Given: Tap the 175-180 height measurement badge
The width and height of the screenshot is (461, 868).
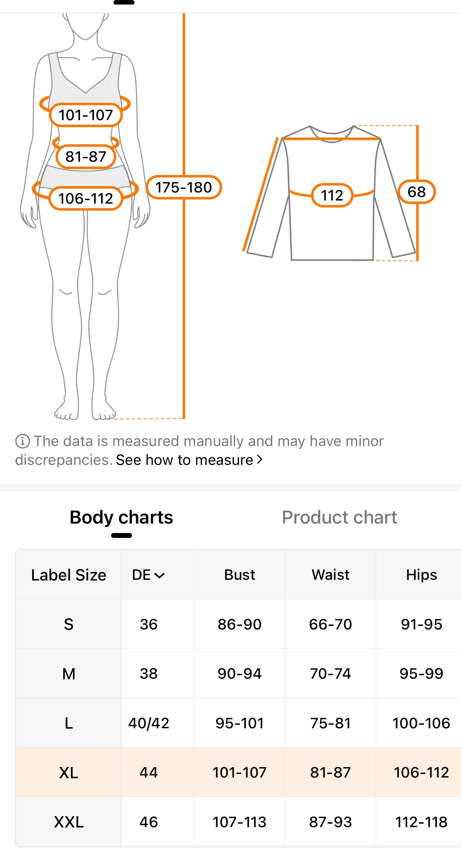Looking at the screenshot, I should coord(184,187).
